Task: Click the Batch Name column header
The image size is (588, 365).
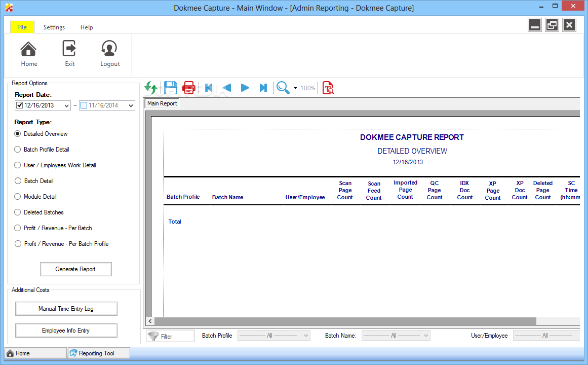Action: (x=227, y=197)
